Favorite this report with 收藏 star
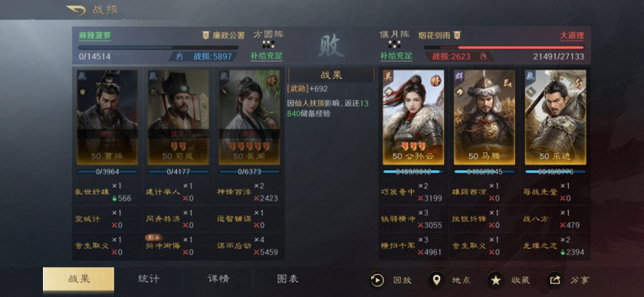The image size is (644, 297). click(495, 280)
